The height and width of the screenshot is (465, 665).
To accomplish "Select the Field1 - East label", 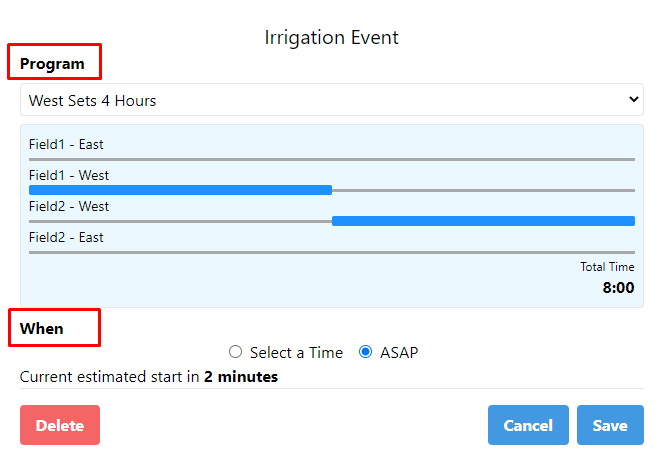I will [66, 144].
